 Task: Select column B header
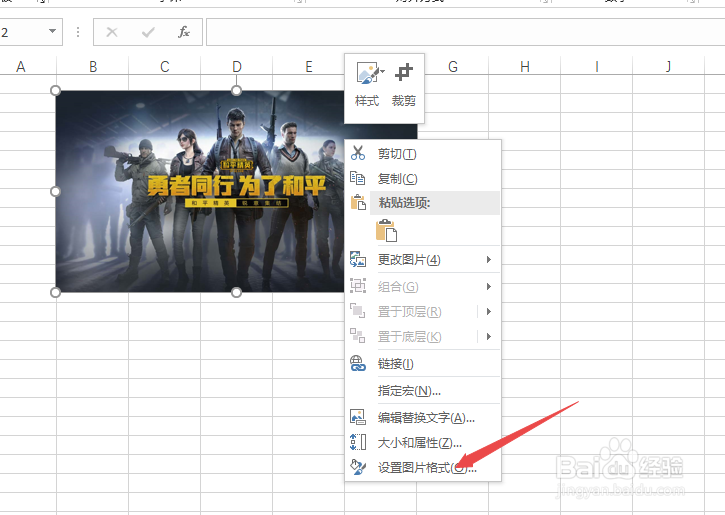93,67
